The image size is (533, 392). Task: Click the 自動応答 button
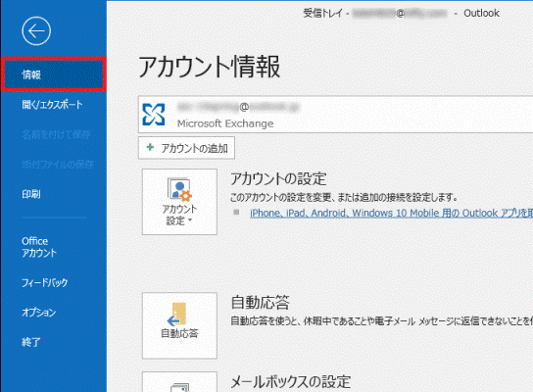click(x=179, y=325)
